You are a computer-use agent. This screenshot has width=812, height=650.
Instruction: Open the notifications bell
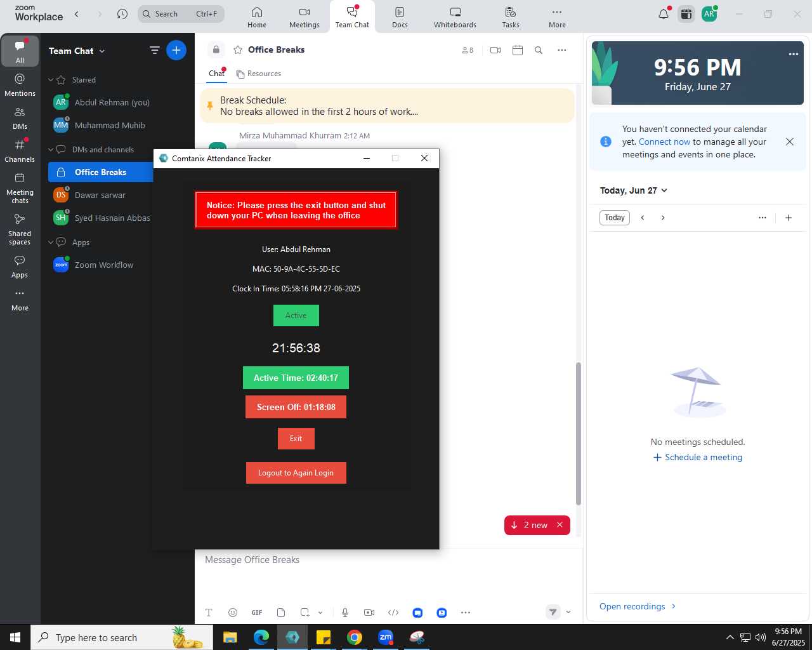[664, 14]
